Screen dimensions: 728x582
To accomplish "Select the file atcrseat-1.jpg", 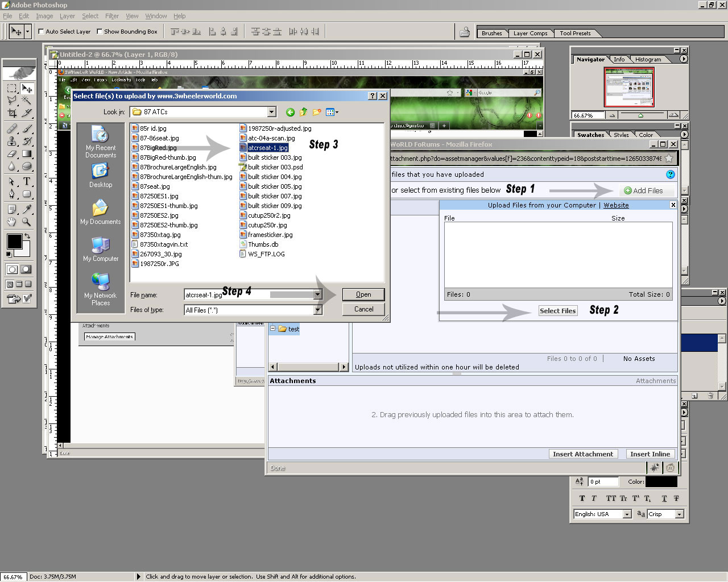I will 267,147.
